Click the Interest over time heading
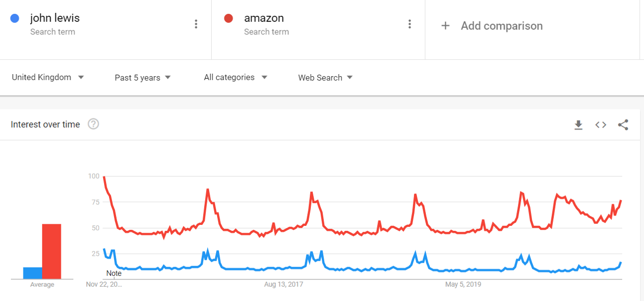The image size is (644, 301). point(45,124)
